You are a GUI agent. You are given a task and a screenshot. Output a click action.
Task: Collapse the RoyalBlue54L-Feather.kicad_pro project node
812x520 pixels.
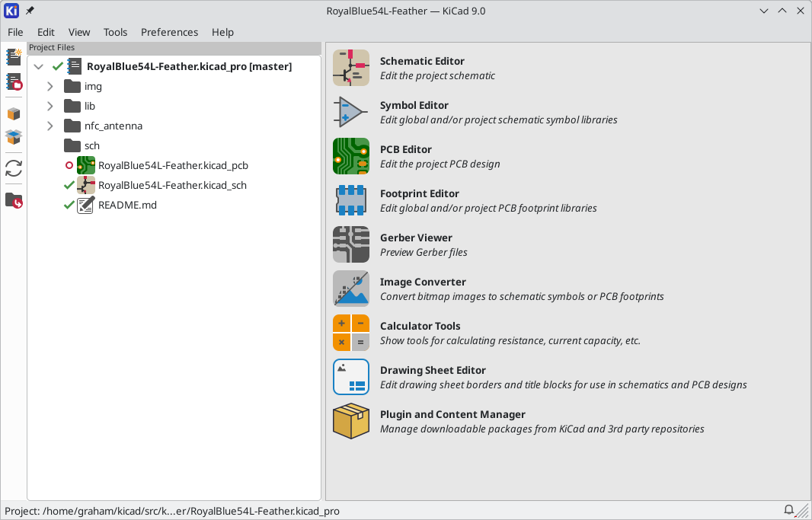tap(38, 67)
